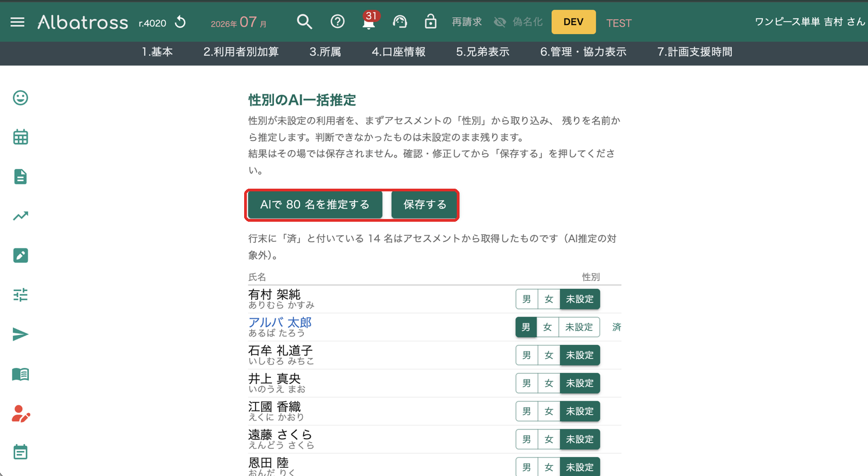Viewport: 868px width, 476px height.
Task: Set 石牟 礼道子 gender to 女
Action: point(549,356)
